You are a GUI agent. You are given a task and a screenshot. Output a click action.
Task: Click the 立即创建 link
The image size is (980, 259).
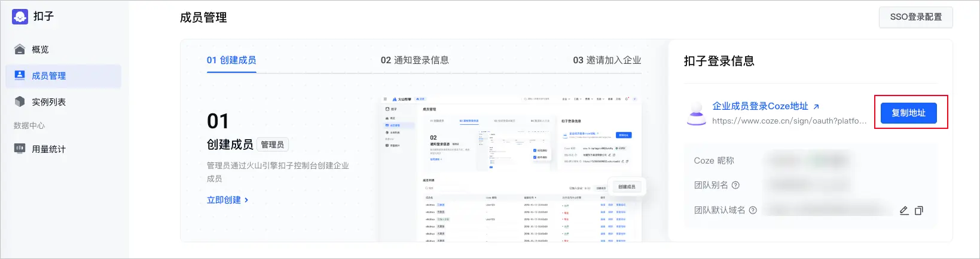[227, 200]
